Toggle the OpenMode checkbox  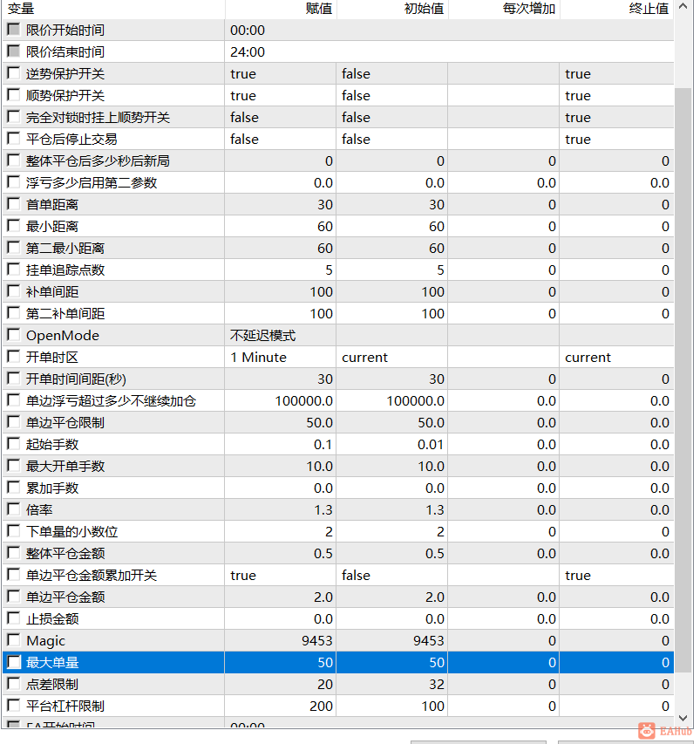point(14,335)
